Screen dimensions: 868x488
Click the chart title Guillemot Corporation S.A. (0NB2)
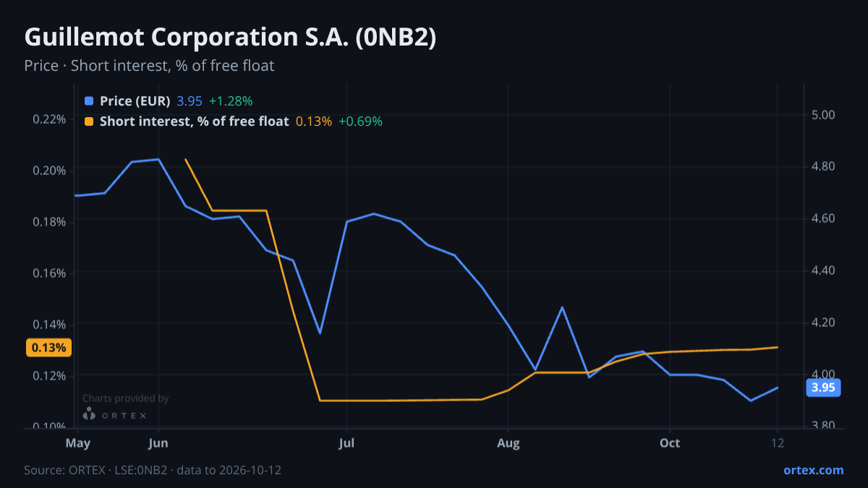(x=230, y=38)
